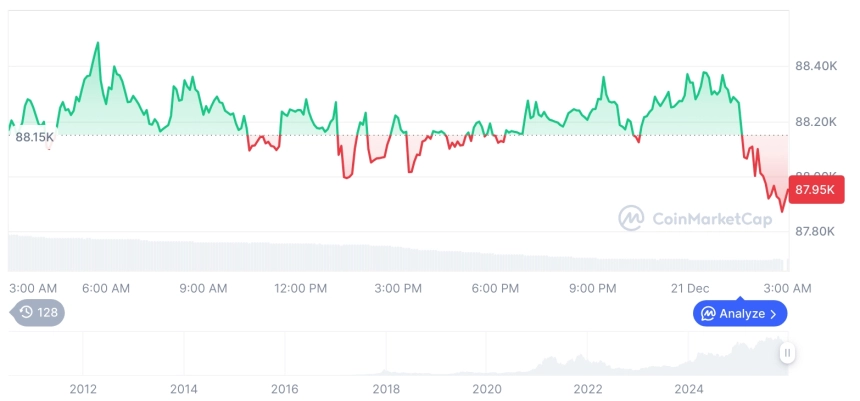Click the 9:00 PM time axis label
The height and width of the screenshot is (401, 860).
tap(593, 288)
